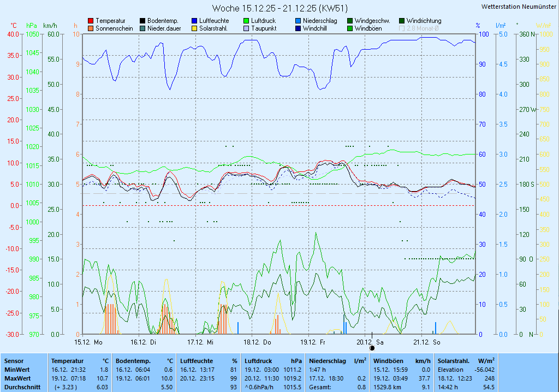Click the orange Sonnenschein legend square
Screen dimensions: 559x392
click(91, 28)
